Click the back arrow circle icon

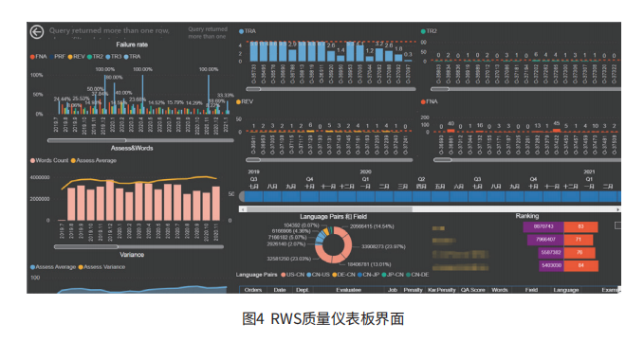pyautogui.click(x=37, y=31)
